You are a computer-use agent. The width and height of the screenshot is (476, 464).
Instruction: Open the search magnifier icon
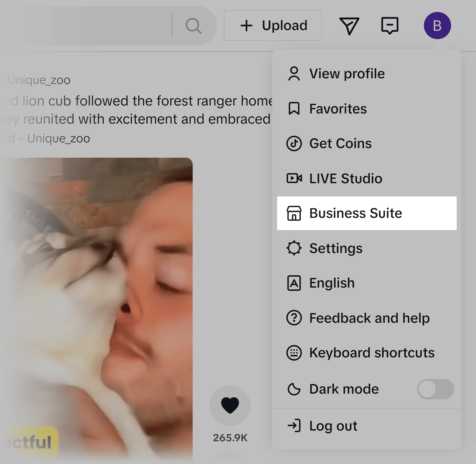coord(194,26)
